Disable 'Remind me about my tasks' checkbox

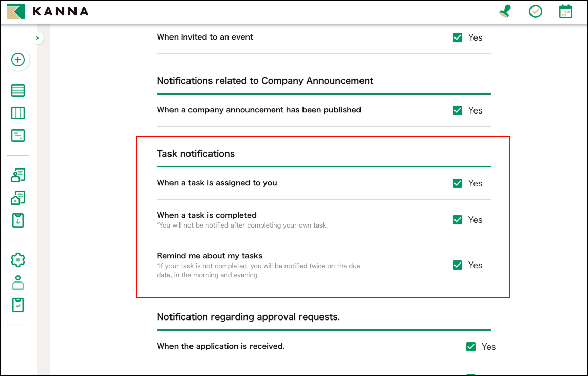tap(458, 265)
